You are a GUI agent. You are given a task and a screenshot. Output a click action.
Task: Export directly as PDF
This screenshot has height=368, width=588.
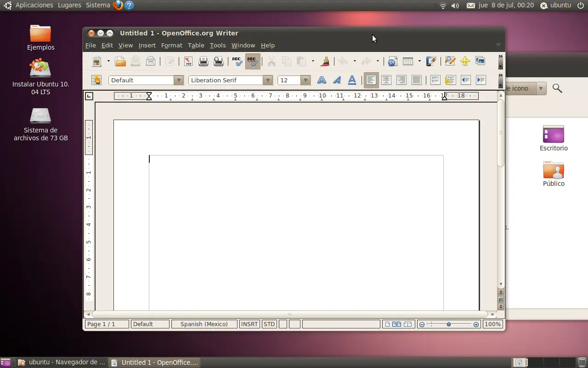point(188,61)
